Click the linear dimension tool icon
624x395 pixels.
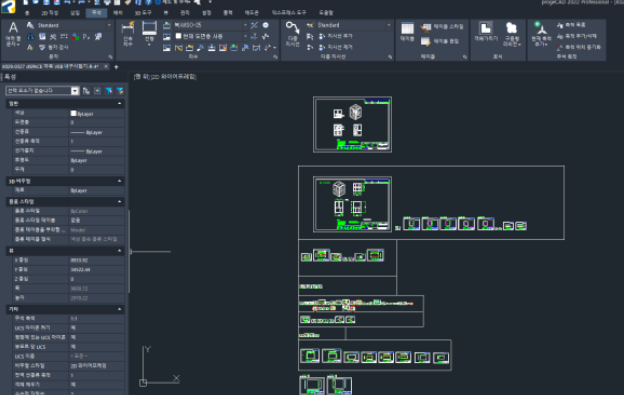(149, 33)
